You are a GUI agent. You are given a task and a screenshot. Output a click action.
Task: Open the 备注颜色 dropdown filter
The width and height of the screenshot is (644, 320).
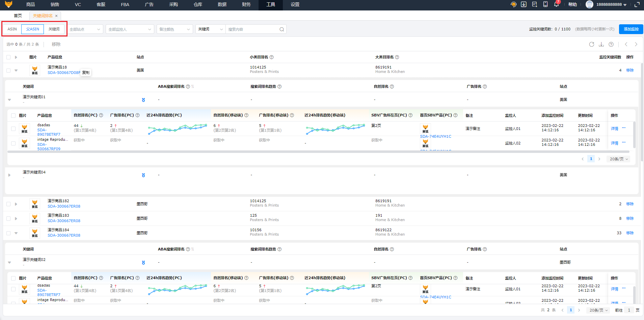(x=175, y=29)
